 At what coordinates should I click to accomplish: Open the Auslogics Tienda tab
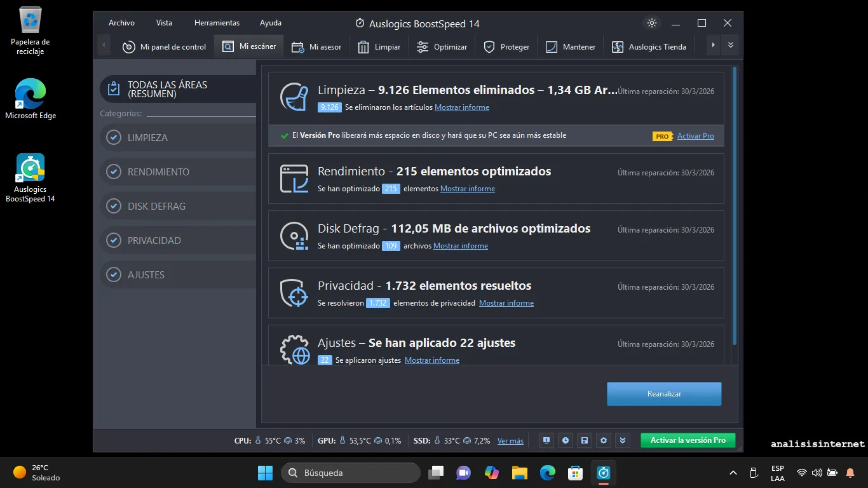pos(649,46)
